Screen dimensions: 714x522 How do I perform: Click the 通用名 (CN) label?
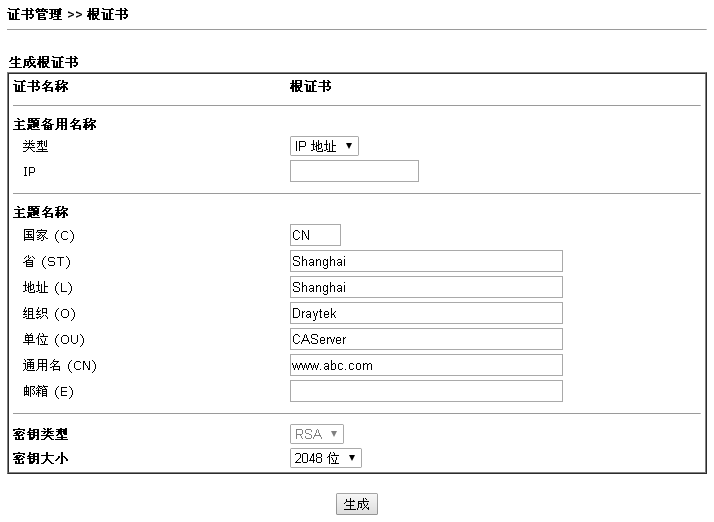click(x=60, y=365)
